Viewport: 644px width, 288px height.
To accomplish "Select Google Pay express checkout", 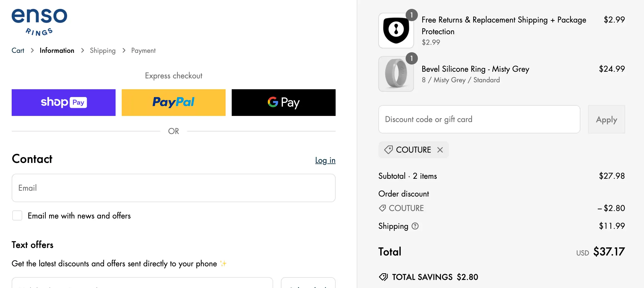I will click(x=284, y=103).
